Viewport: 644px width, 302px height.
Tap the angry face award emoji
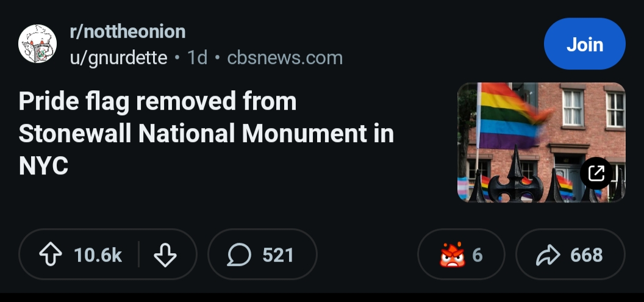[452, 255]
